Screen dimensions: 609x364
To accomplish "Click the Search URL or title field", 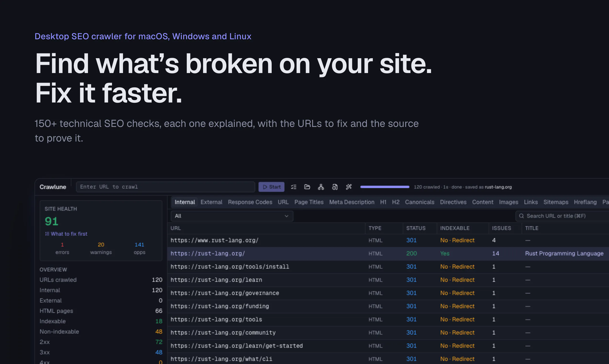I will 562,216.
